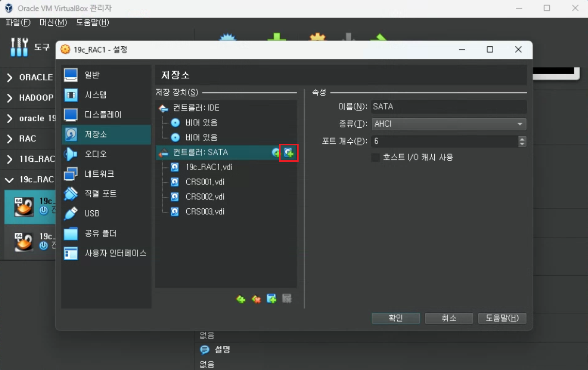The image size is (588, 370).
Task: Select the USB settings category
Action: (x=106, y=213)
